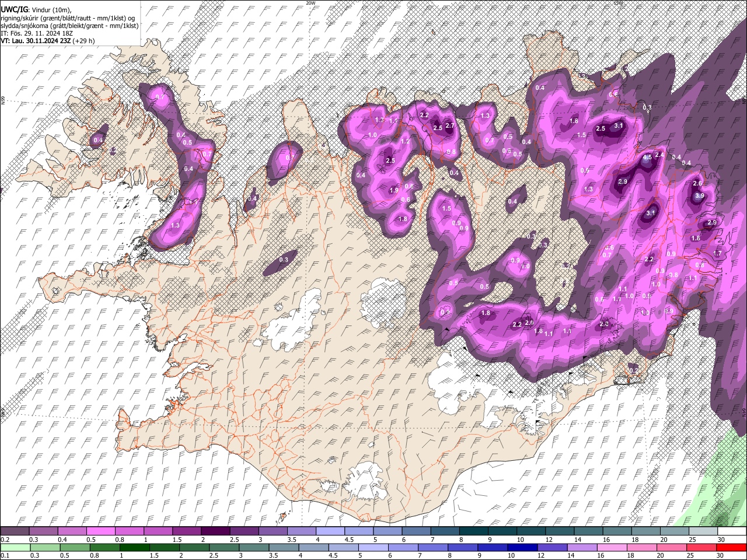Pick the 4–4.5 light lavender swatch, upper scale
The image size is (747, 560).
point(329,531)
